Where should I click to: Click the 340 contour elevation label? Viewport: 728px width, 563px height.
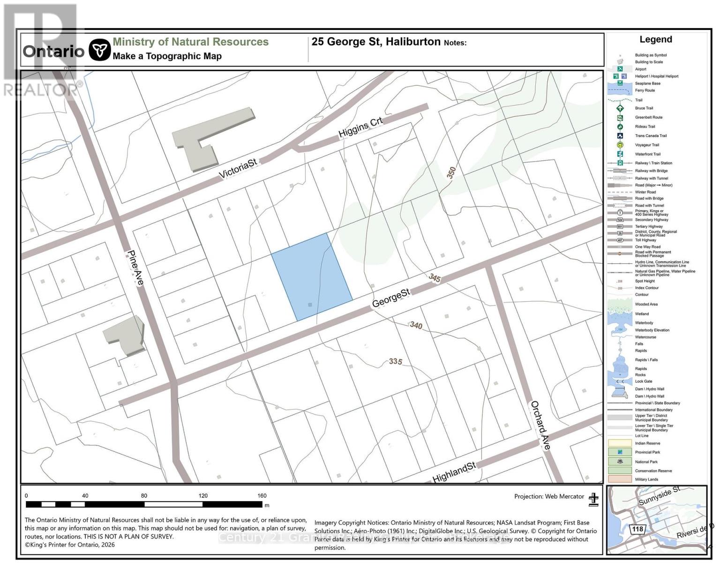coord(416,325)
